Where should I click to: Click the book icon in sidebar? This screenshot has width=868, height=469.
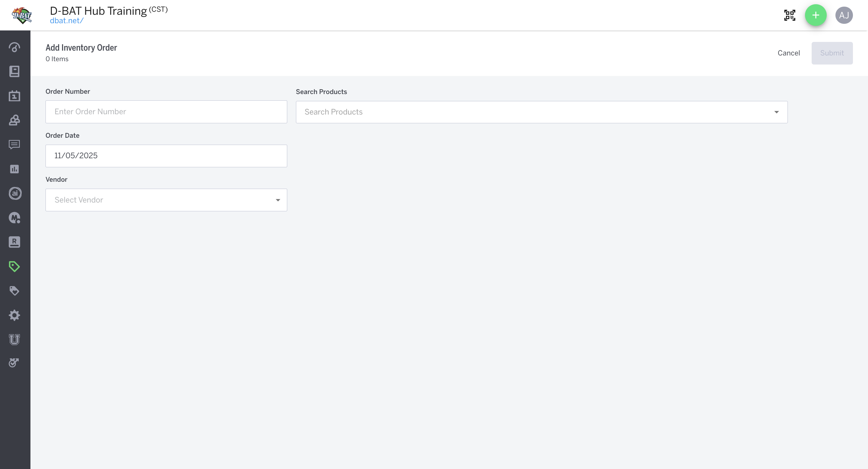click(14, 71)
